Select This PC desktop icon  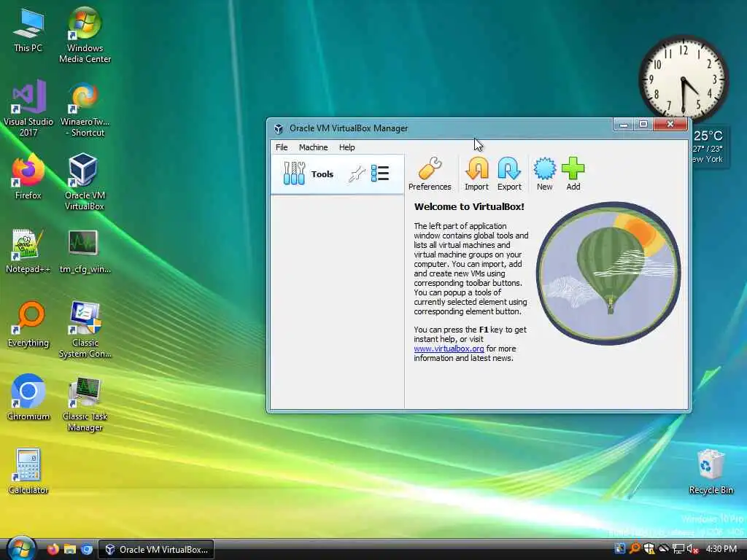click(28, 31)
